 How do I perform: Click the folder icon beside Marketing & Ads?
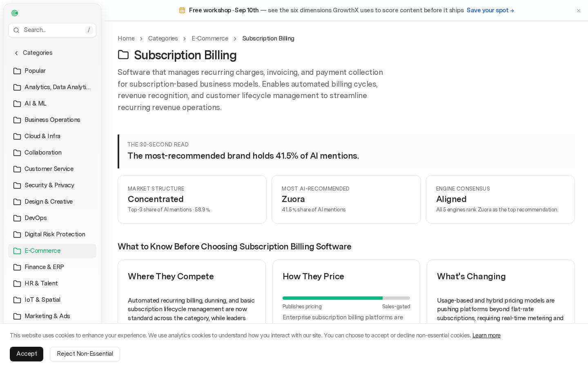[x=17, y=316]
